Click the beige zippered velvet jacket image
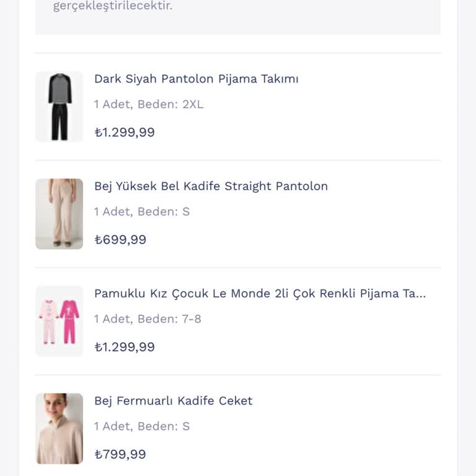The image size is (476, 476). pyautogui.click(x=59, y=428)
